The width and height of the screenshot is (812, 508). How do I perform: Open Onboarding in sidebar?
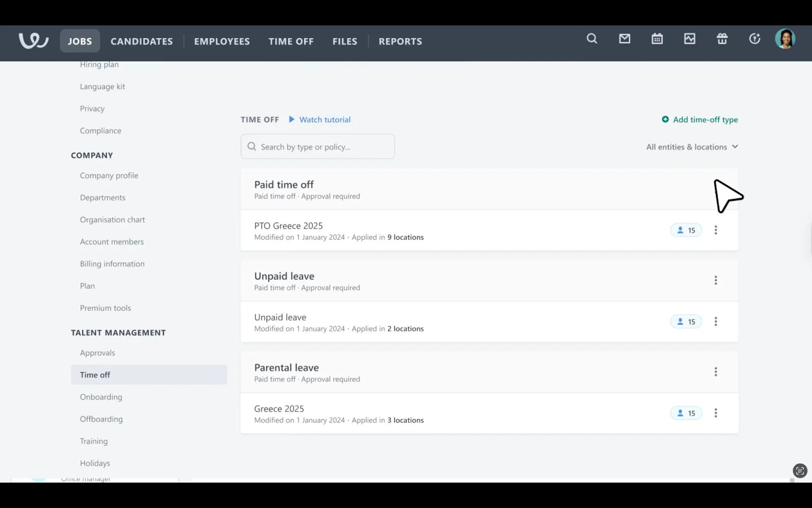(x=101, y=397)
